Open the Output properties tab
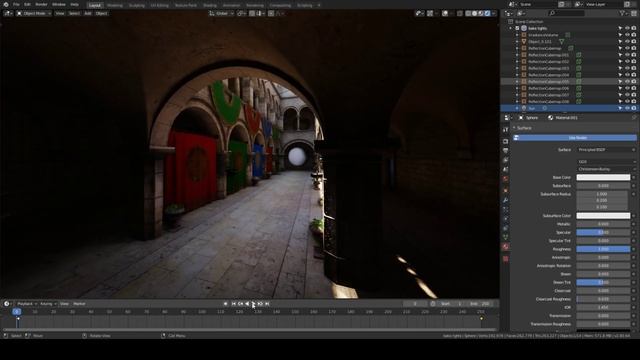 tap(506, 151)
